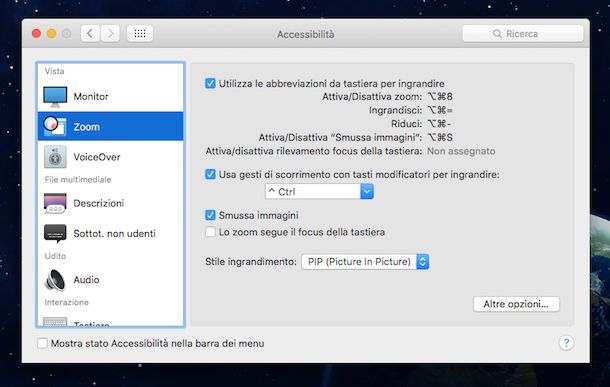Open the 'Stile ingrandimento' PIP dropdown

click(x=365, y=261)
